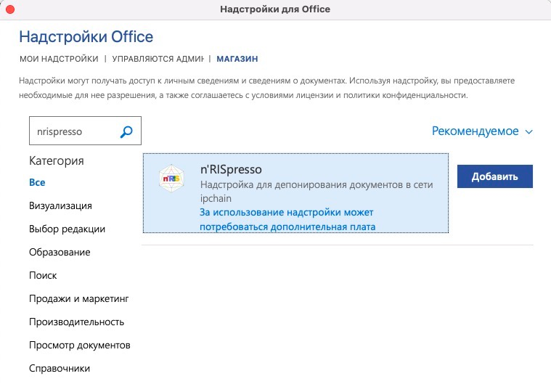
Task: Click the n'RISpresso description text
Action: (x=317, y=192)
